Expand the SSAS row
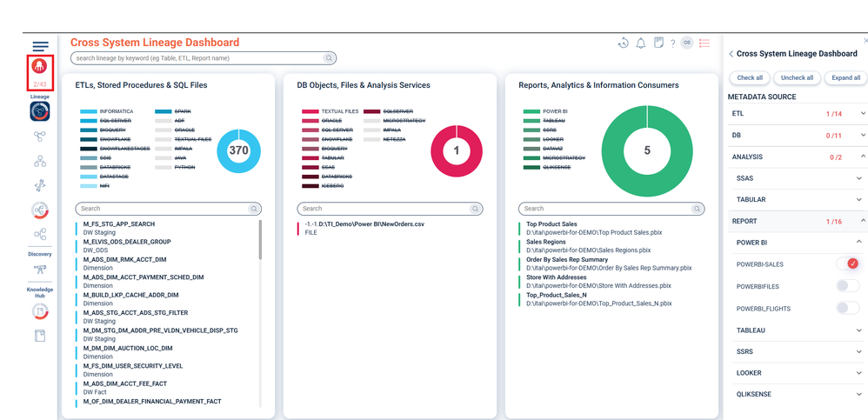Viewport: 868px width, 420px height. (x=797, y=178)
